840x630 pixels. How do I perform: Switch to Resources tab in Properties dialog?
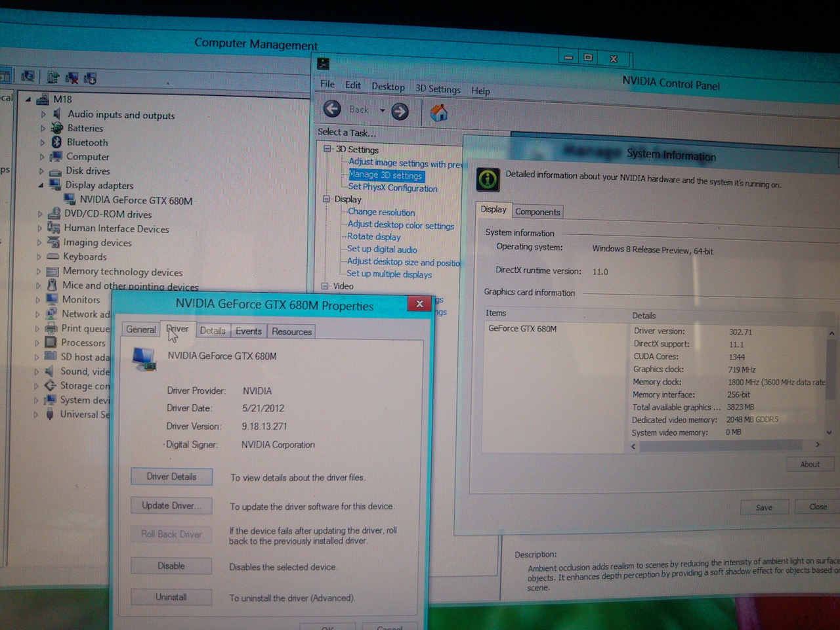point(292,332)
